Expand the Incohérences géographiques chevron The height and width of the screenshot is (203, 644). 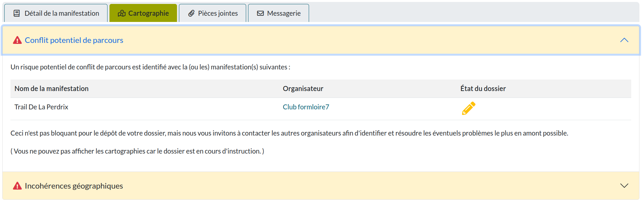tap(624, 186)
